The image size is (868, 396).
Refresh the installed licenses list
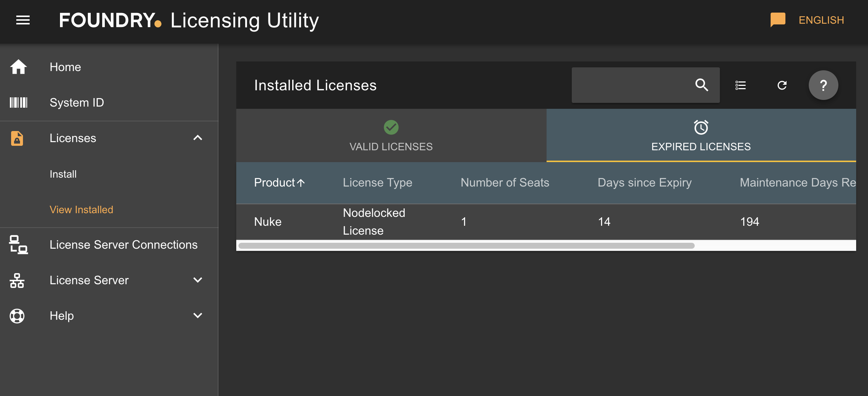(782, 85)
